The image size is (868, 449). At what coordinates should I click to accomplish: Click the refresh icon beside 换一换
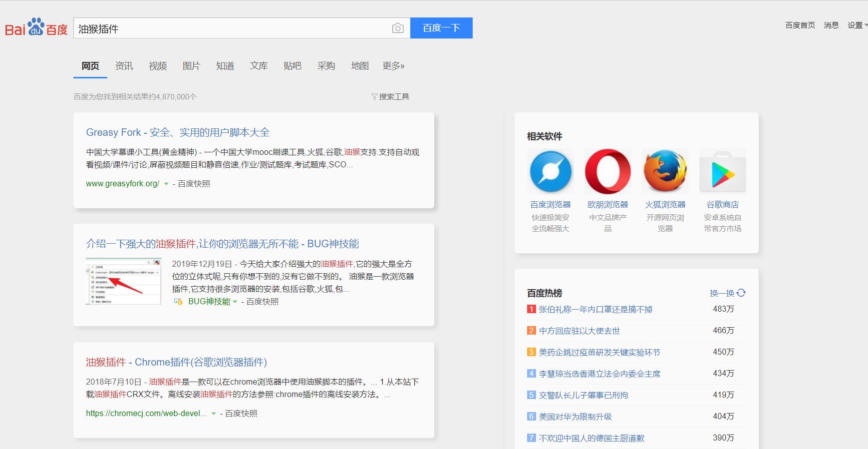(741, 293)
